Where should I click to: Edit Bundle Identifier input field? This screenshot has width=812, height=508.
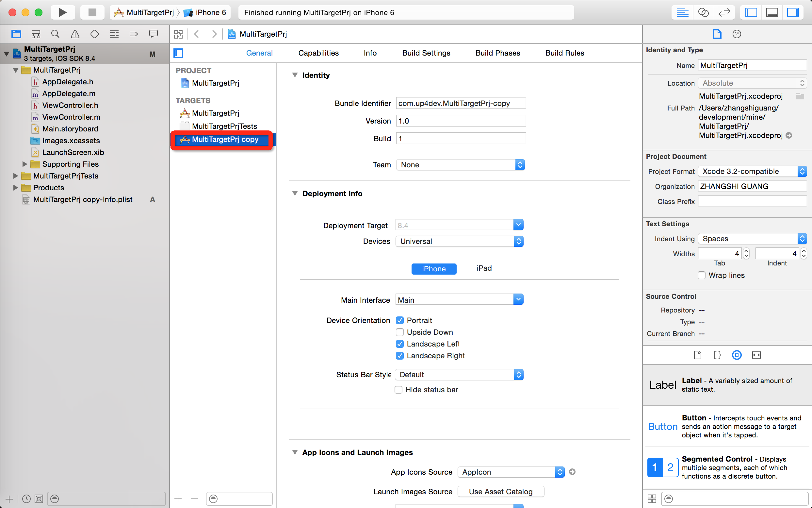pyautogui.click(x=460, y=103)
